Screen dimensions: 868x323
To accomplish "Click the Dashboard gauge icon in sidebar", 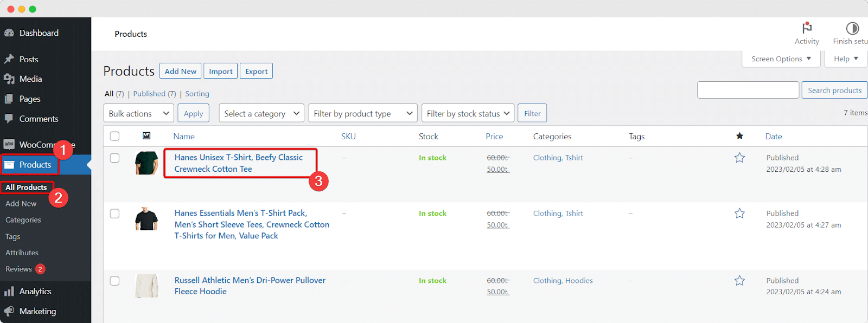I will (9, 33).
